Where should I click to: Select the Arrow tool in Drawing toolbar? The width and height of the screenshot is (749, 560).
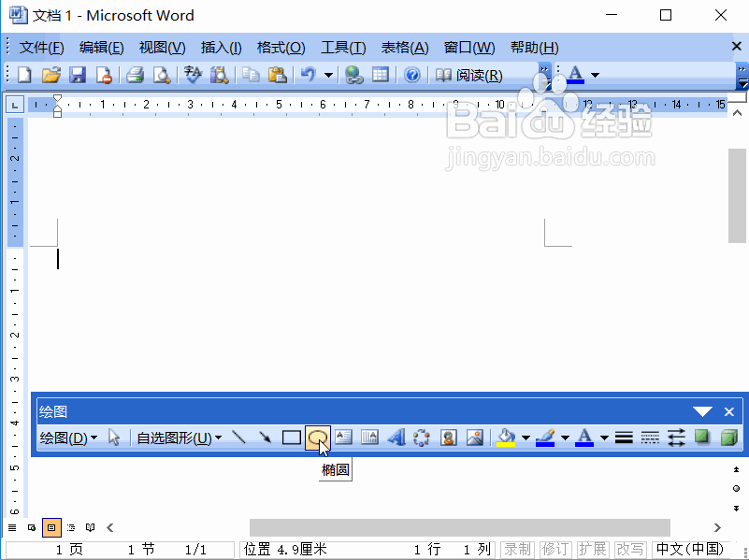click(x=265, y=438)
